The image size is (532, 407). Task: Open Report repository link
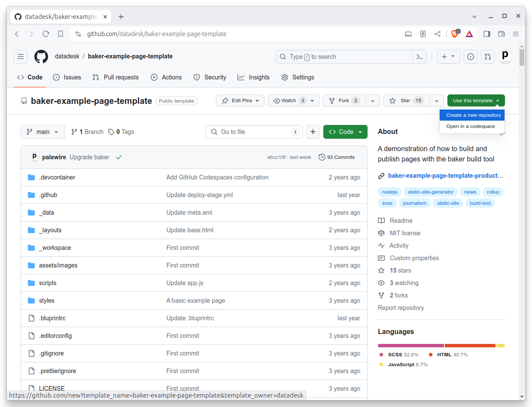click(x=401, y=308)
